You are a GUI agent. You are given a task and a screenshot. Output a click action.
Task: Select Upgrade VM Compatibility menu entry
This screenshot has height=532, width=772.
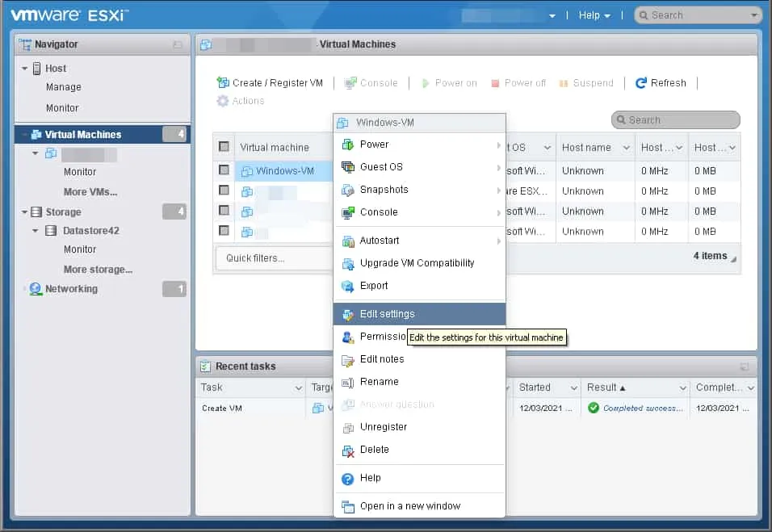417,263
